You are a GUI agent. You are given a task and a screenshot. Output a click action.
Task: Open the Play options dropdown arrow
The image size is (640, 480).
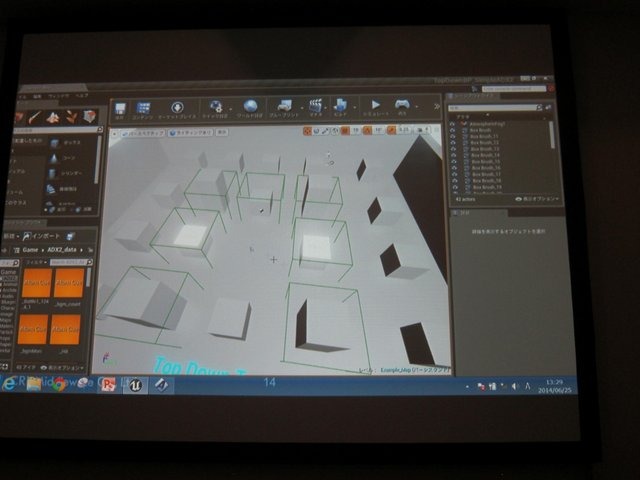point(417,107)
